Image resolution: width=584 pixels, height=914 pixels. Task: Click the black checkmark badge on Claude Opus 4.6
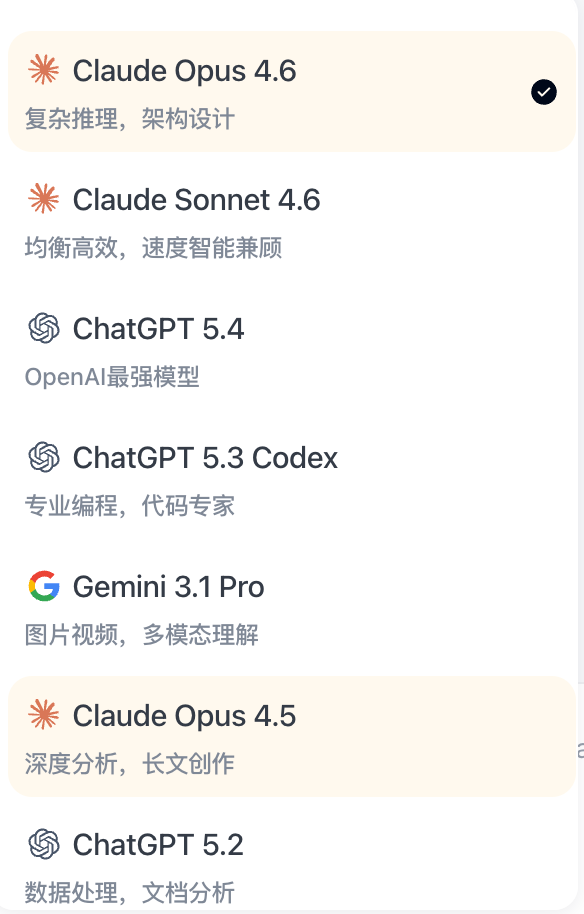click(x=543, y=92)
